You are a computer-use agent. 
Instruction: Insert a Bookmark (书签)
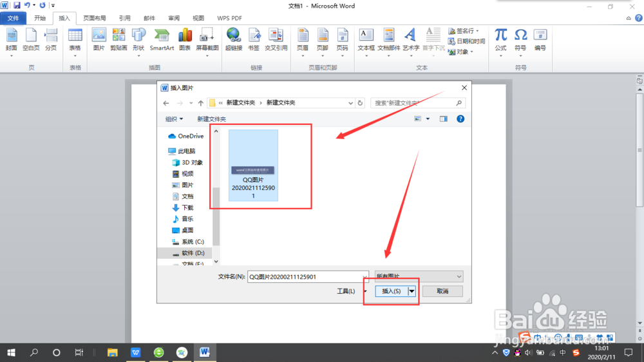click(254, 40)
